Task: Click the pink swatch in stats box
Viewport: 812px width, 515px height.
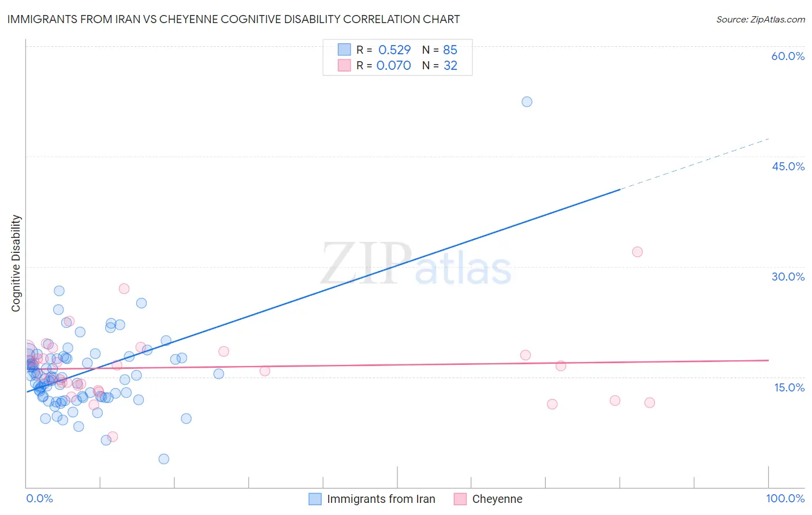Action: point(344,65)
